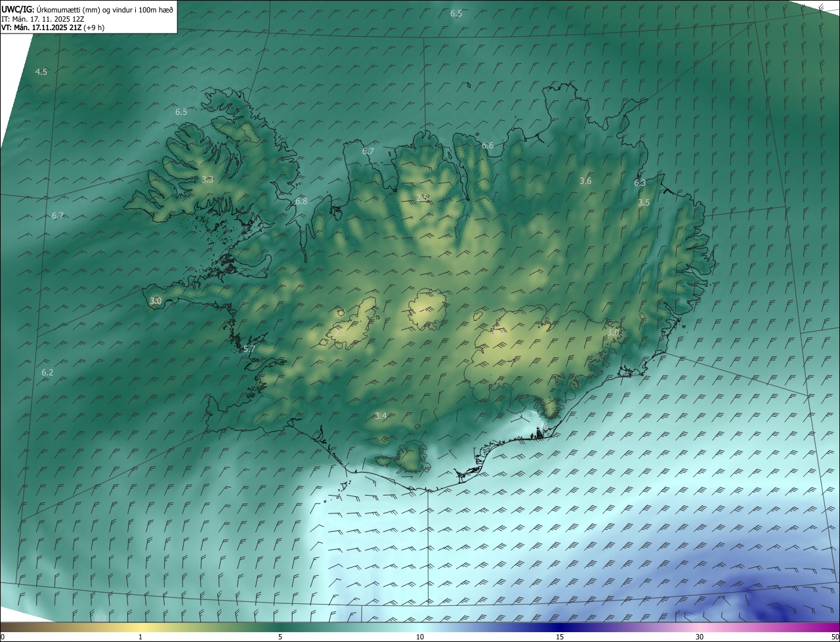Click the 3.5 value label in east Iceland
The image size is (840, 642).
(x=644, y=203)
